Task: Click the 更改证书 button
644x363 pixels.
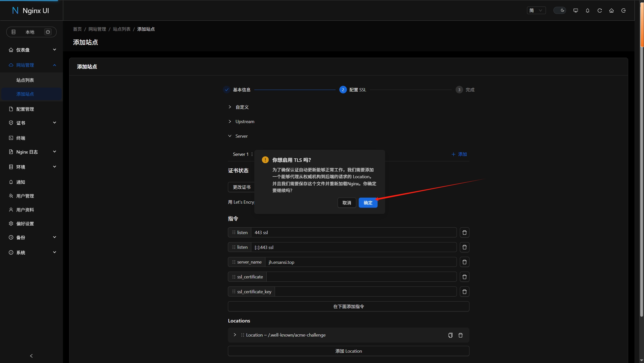Action: (x=242, y=187)
